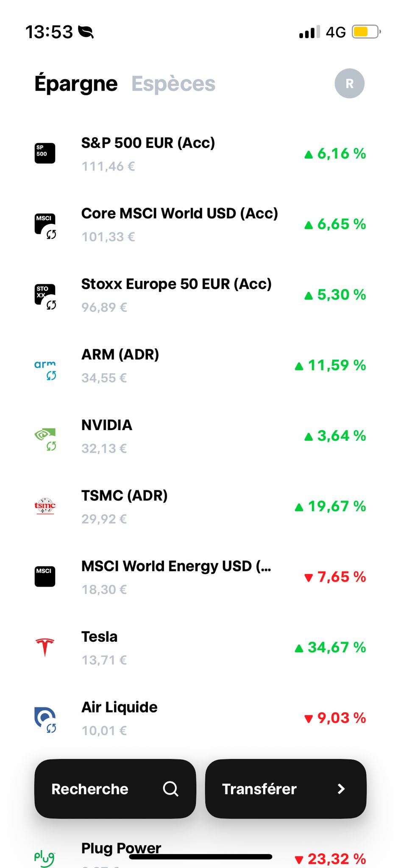Tap the Air Liquide 9,03 % loss indicator
401x868 pixels.
(335, 718)
